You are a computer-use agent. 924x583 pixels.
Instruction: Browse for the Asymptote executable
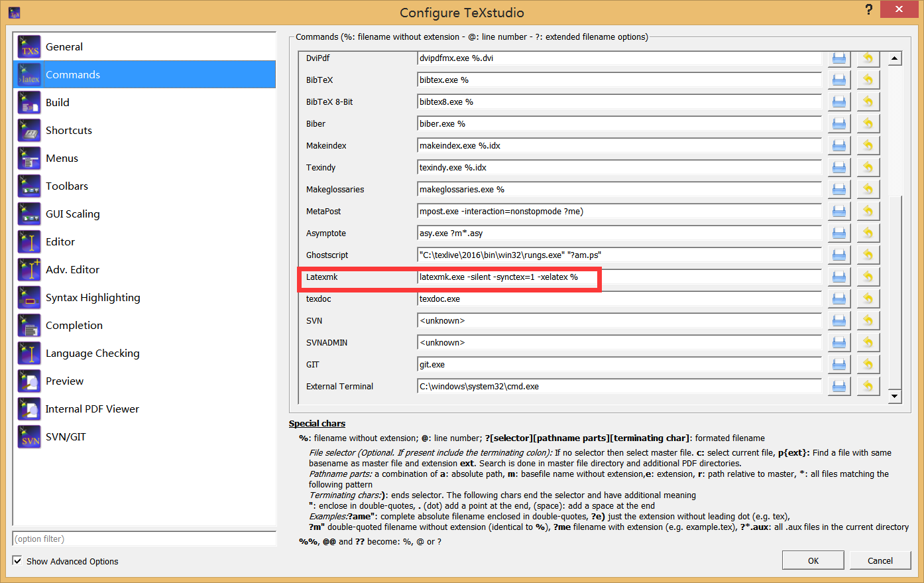[x=838, y=233]
